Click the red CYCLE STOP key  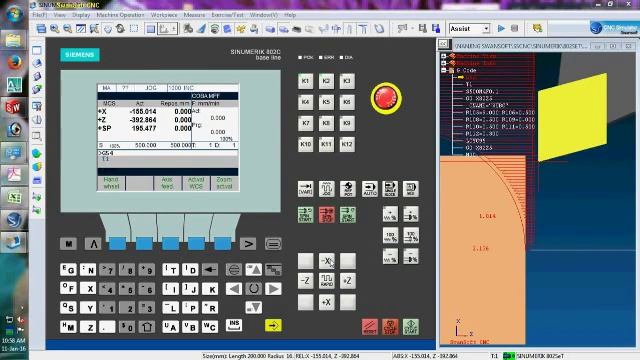coord(390,327)
